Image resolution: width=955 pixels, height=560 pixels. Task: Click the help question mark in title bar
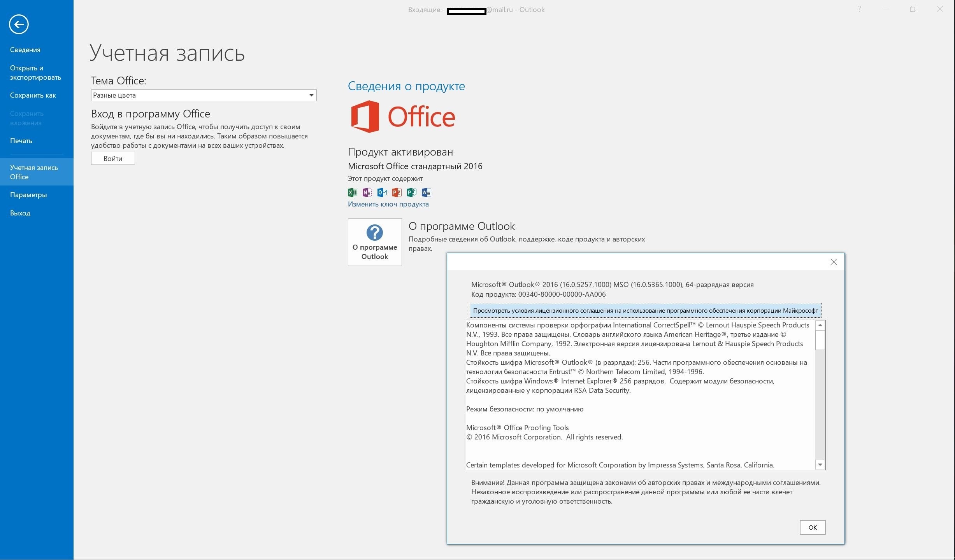(x=859, y=9)
